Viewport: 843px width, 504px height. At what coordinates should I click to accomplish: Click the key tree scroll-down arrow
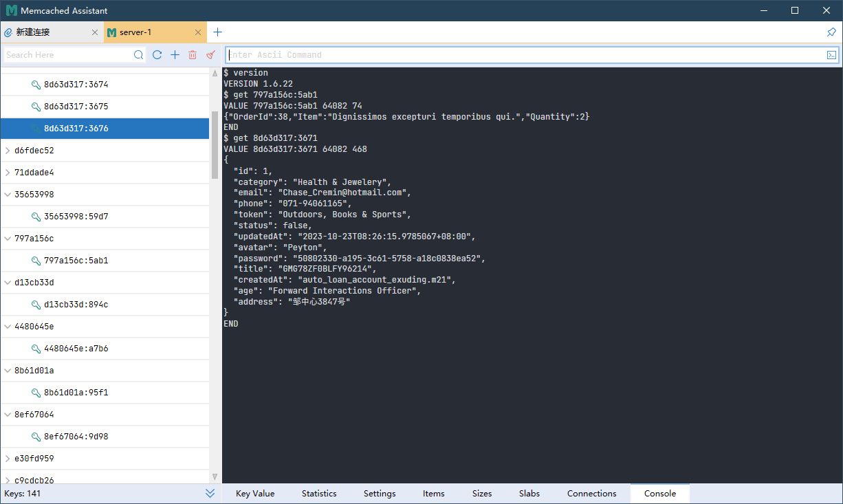pos(215,476)
